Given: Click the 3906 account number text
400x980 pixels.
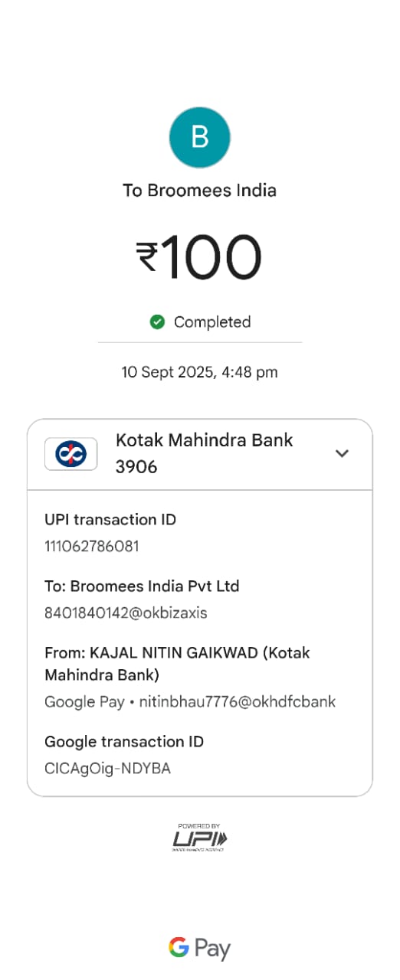Looking at the screenshot, I should pyautogui.click(x=136, y=467).
